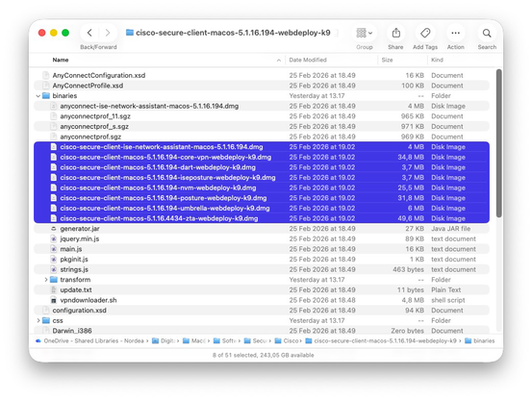532x400 pixels.
Task: Click the 34,8 MB size cell
Action: [x=411, y=157]
